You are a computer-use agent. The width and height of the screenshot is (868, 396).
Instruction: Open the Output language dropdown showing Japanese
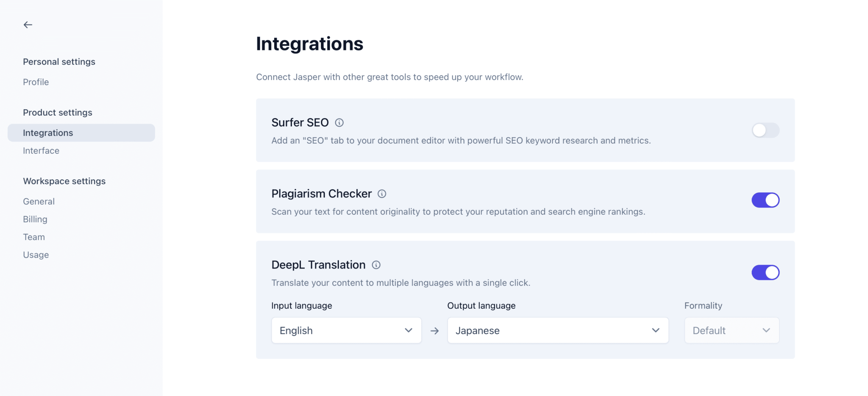(558, 331)
